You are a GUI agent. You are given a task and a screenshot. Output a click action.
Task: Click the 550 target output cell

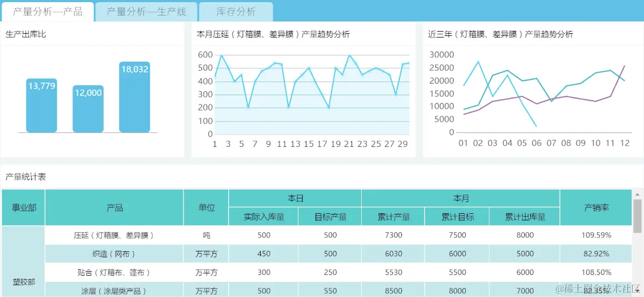330,291
